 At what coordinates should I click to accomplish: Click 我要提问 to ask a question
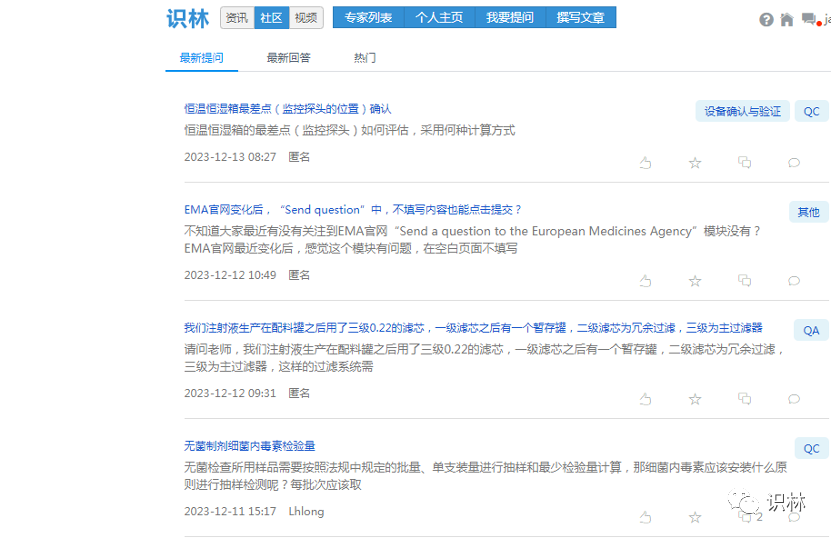pyautogui.click(x=510, y=18)
